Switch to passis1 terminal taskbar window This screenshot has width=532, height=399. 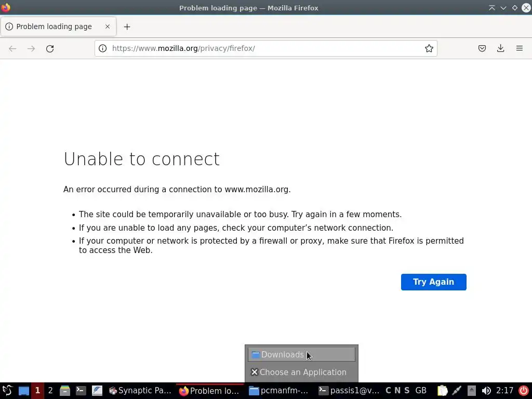(x=349, y=391)
